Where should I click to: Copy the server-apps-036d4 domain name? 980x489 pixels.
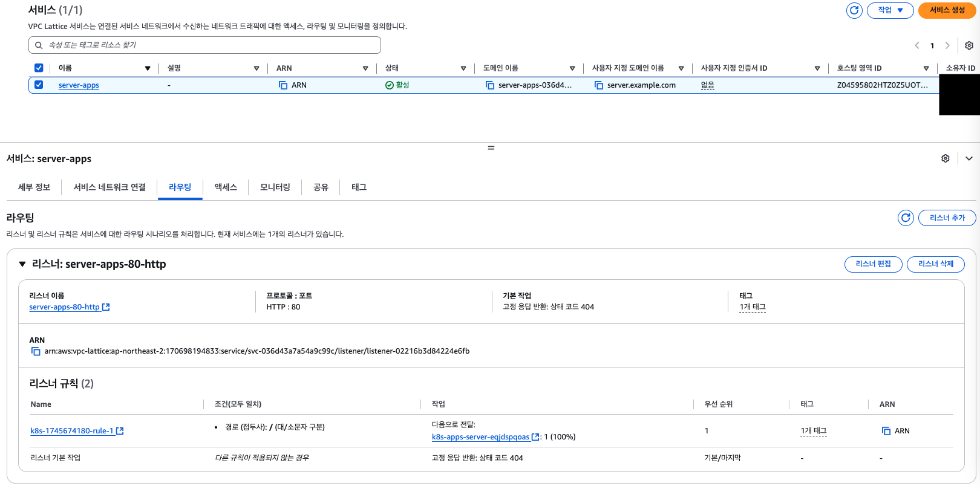(x=490, y=85)
